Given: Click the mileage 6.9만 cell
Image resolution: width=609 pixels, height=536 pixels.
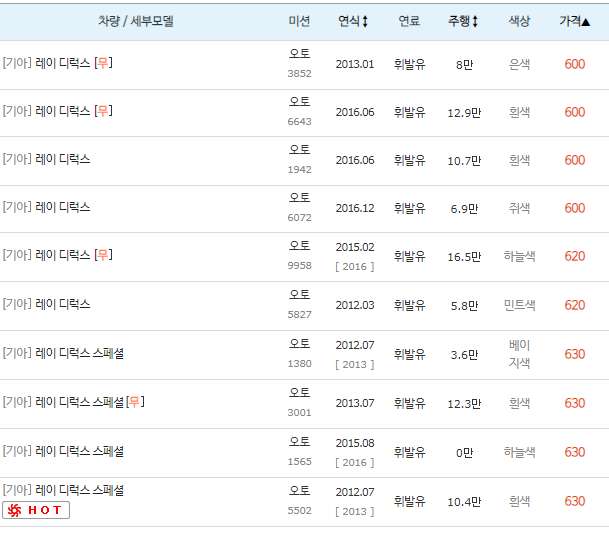Looking at the screenshot, I should tap(464, 209).
